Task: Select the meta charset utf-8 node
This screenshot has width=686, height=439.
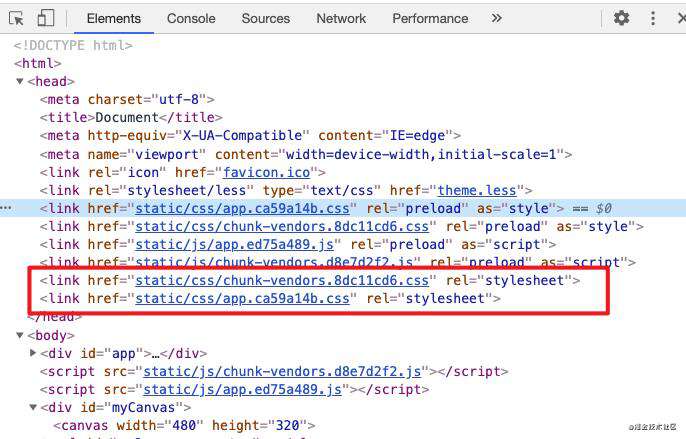Action: click(127, 100)
